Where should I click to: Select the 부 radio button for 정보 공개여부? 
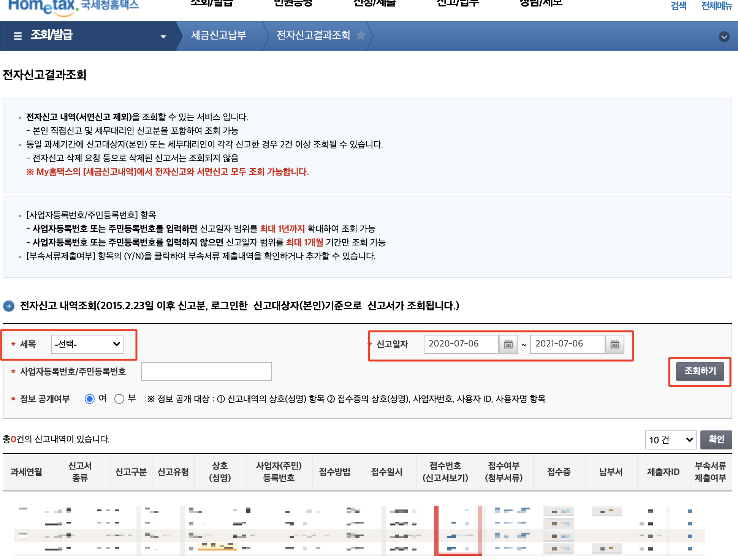(119, 399)
